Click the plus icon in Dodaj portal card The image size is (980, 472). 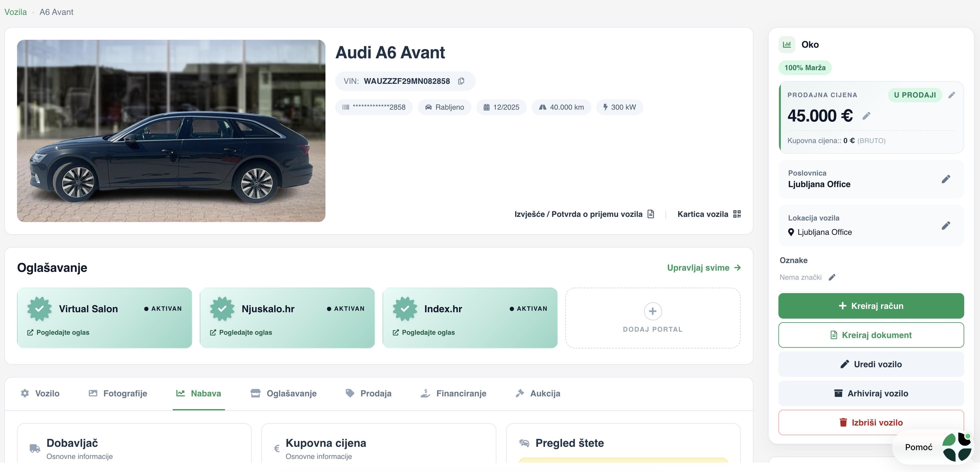653,311
